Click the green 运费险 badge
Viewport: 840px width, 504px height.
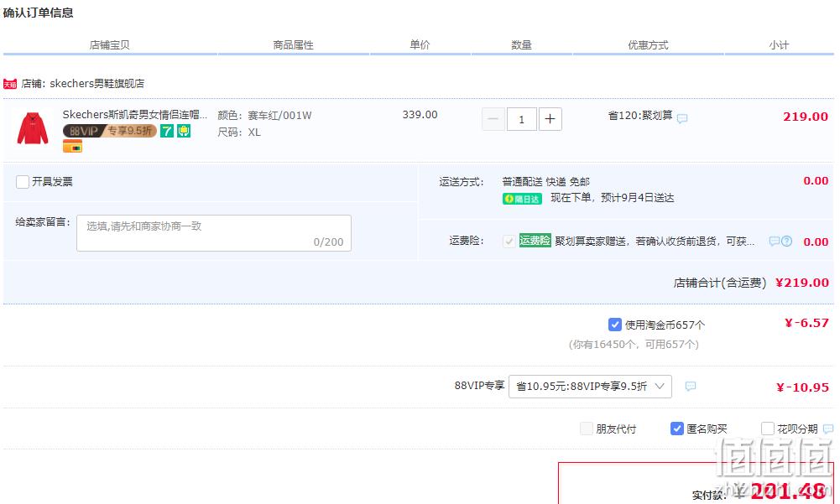(x=535, y=241)
